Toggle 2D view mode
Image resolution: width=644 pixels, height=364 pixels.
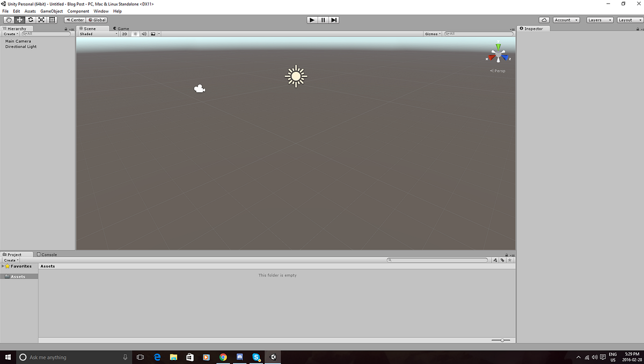coord(124,34)
